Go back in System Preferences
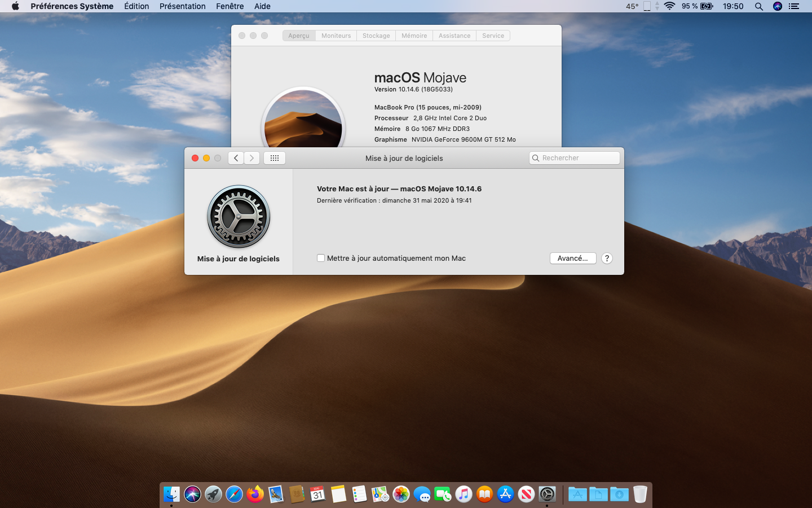 click(x=236, y=158)
